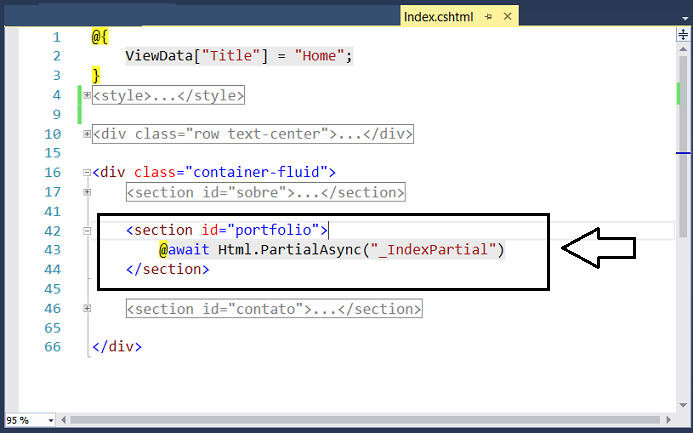Click the editor split view handle
Screen dimensions: 693x433
[x=683, y=34]
